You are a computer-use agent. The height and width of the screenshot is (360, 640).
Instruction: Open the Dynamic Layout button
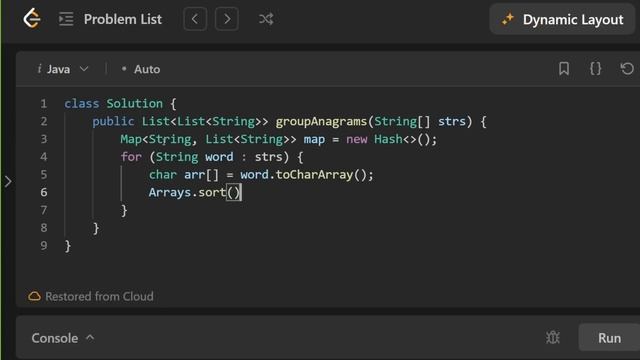click(x=562, y=19)
